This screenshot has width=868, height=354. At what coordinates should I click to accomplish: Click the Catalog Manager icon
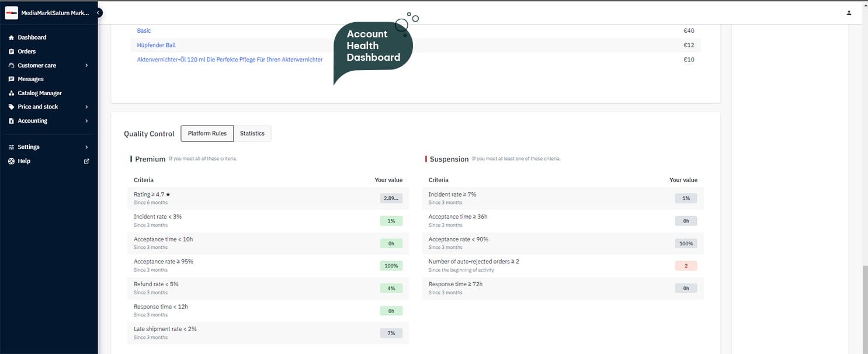[11, 93]
